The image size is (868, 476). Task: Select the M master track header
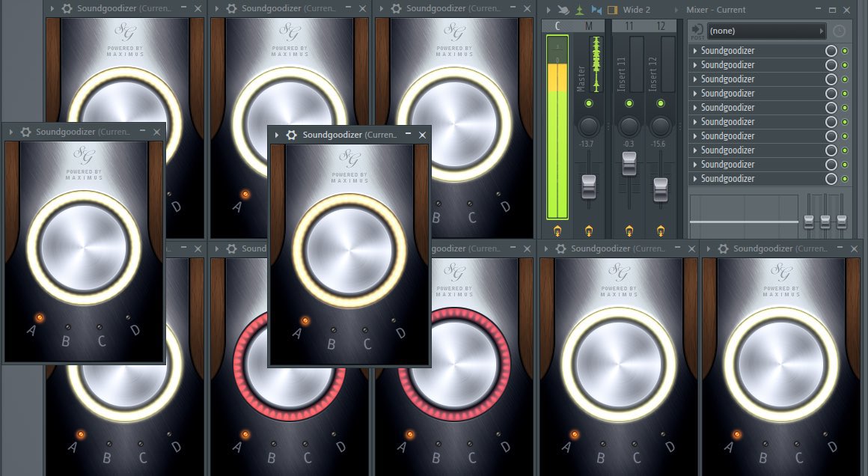(x=588, y=26)
